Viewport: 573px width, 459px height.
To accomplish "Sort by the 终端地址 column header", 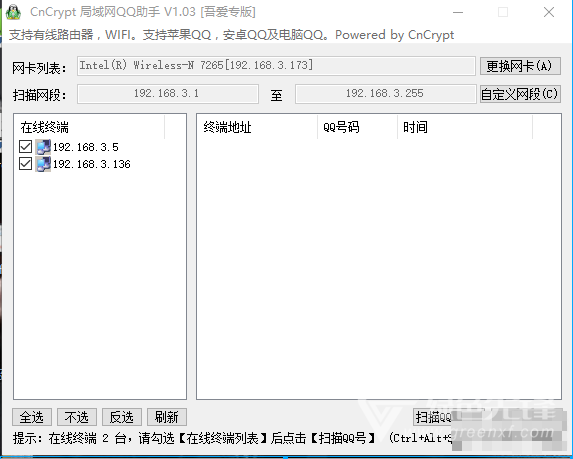I will coord(258,127).
